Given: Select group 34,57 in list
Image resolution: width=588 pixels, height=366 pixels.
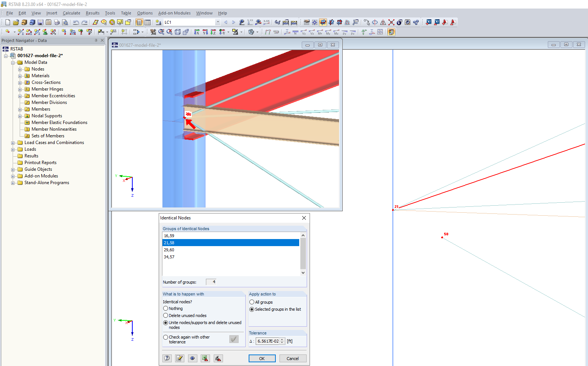Looking at the screenshot, I should click(x=231, y=257).
